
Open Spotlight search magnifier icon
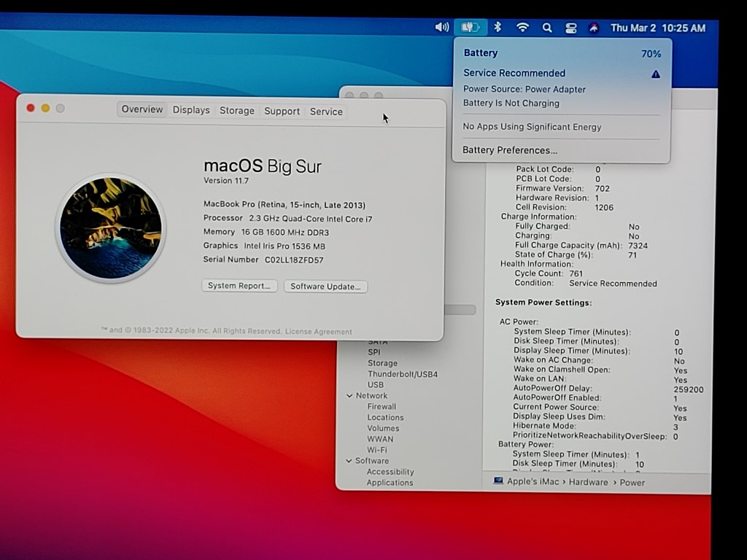pos(547,28)
